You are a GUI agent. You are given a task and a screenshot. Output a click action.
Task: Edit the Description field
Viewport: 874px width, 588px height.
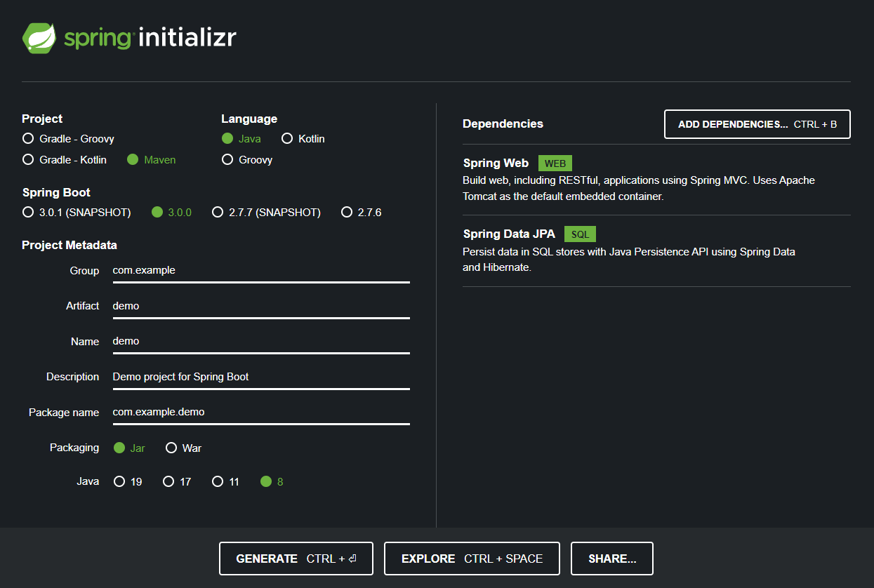261,377
